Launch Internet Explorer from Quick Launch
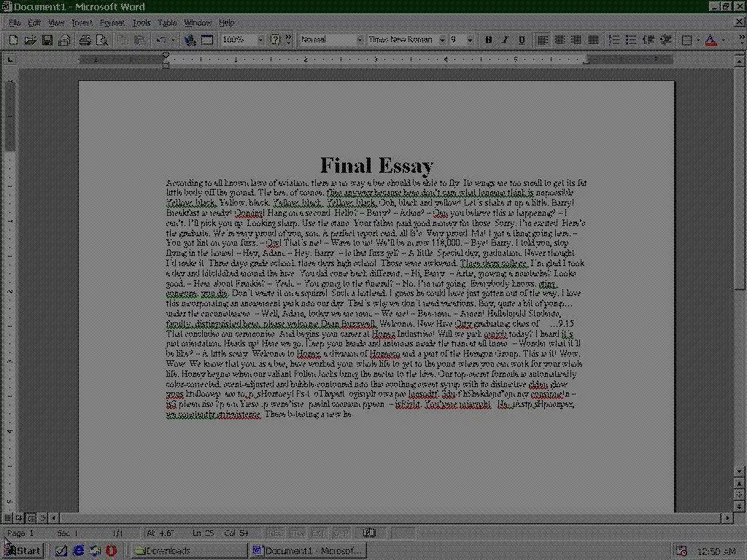 [78, 551]
